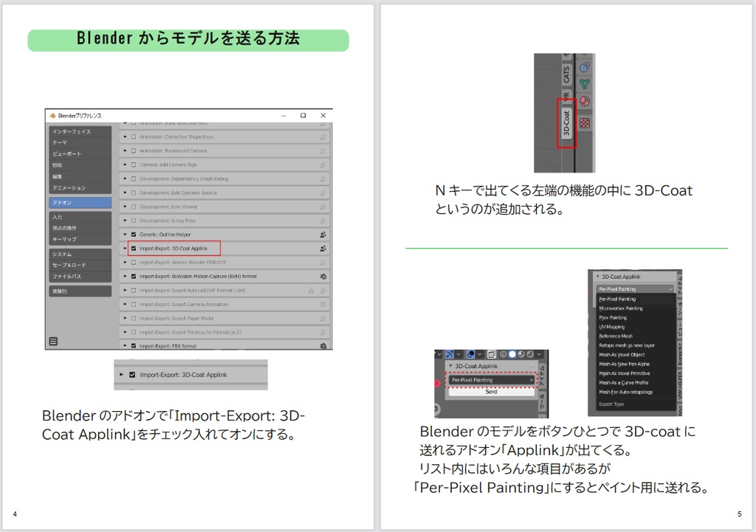
Task: Switch to material preview shading
Action: (521, 354)
